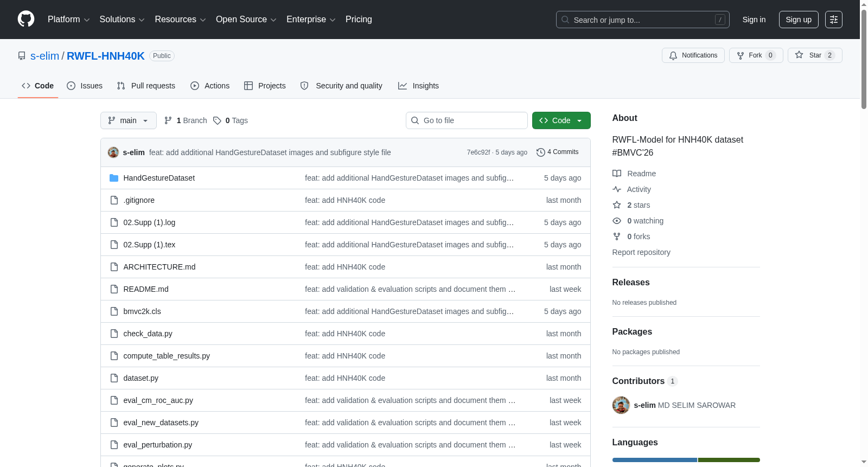Image resolution: width=868 pixels, height=467 pixels.
Task: Click the Notifications button
Action: (693, 55)
